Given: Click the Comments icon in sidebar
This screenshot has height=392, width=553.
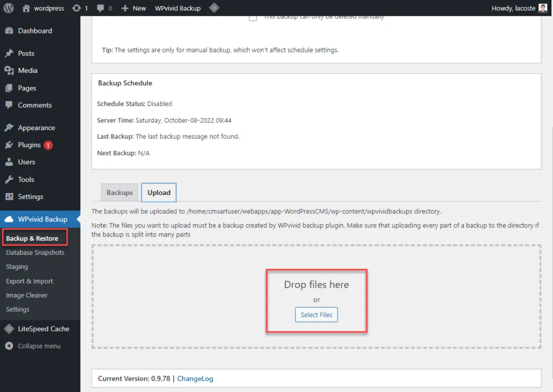Looking at the screenshot, I should 9,105.
